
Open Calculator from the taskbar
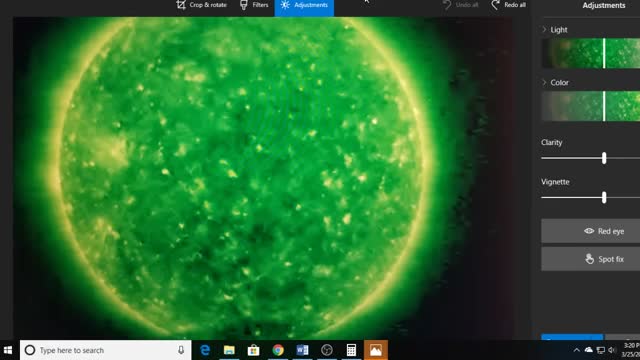[x=351, y=350]
